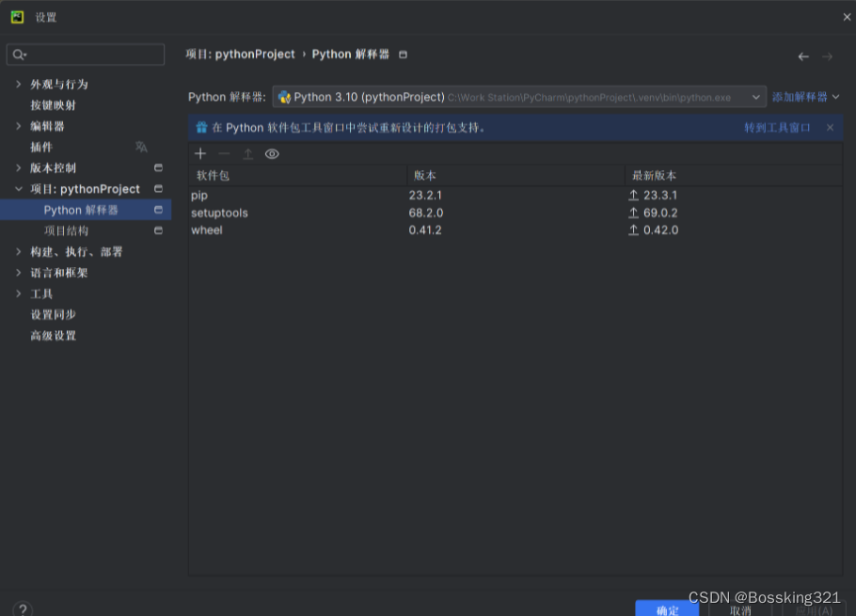Select 项目结构 in settings tree
The image size is (856, 616).
point(66,230)
